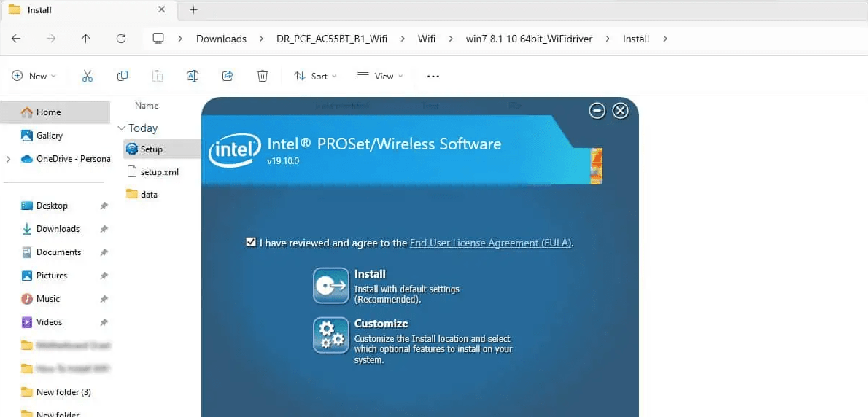Open a new File Explorer tab
This screenshot has height=417, width=868.
point(193,10)
